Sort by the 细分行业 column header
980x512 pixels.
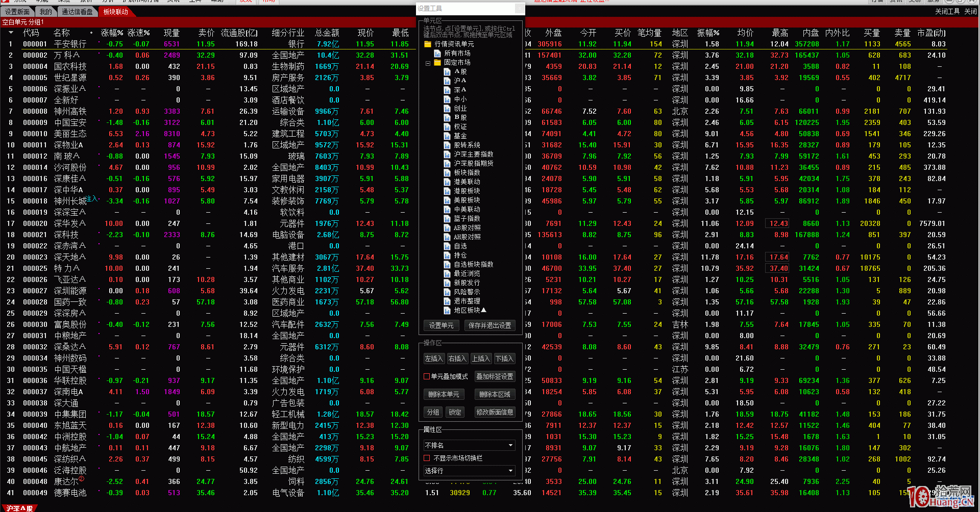click(288, 33)
